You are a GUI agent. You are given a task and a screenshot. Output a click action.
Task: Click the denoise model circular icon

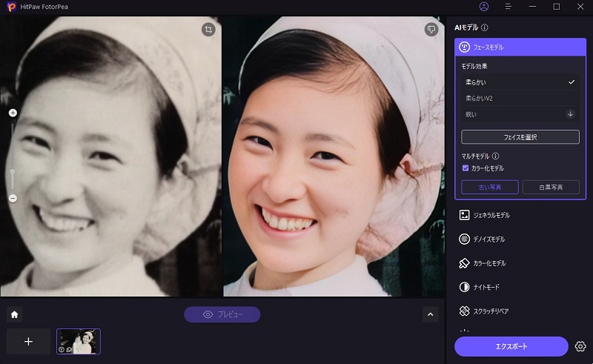click(x=464, y=239)
